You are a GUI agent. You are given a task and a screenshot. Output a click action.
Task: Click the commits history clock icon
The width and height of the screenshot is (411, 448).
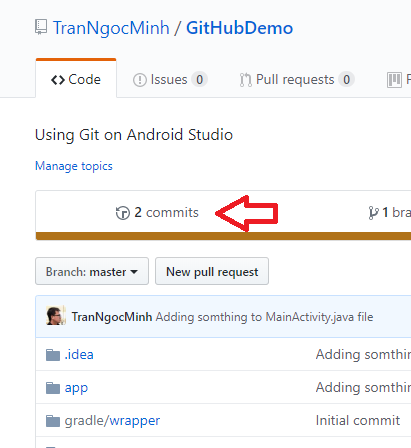coord(123,213)
